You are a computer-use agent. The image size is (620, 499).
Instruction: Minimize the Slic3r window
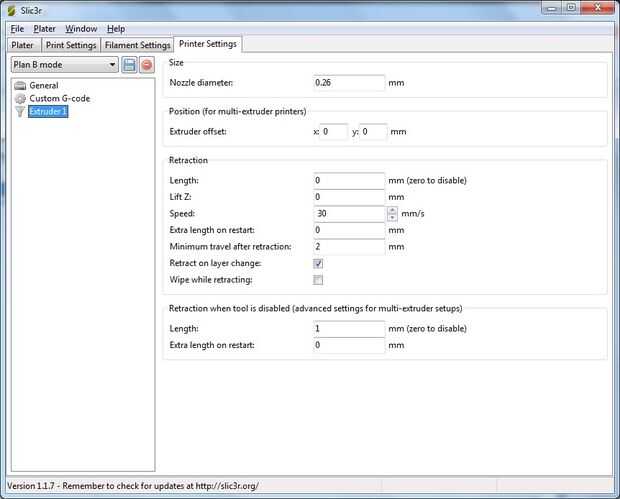point(552,8)
